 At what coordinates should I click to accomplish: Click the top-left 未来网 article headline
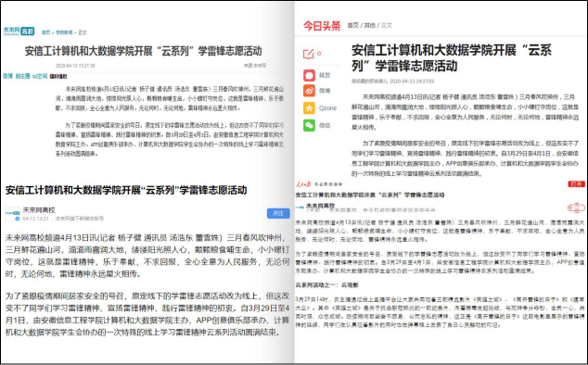[x=143, y=51]
